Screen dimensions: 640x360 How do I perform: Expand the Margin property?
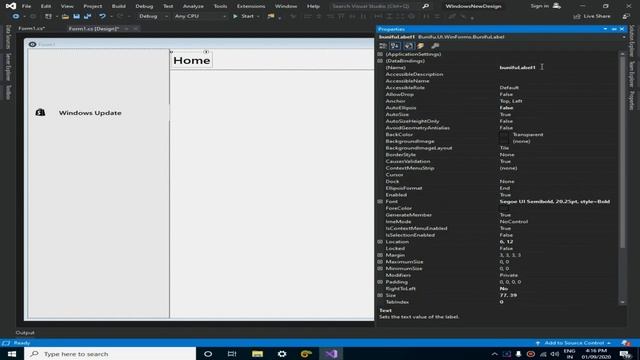coord(380,255)
